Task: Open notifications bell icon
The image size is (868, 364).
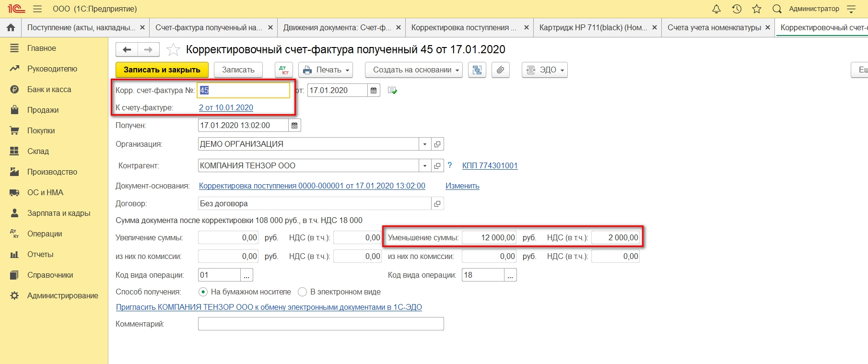Action: click(716, 9)
